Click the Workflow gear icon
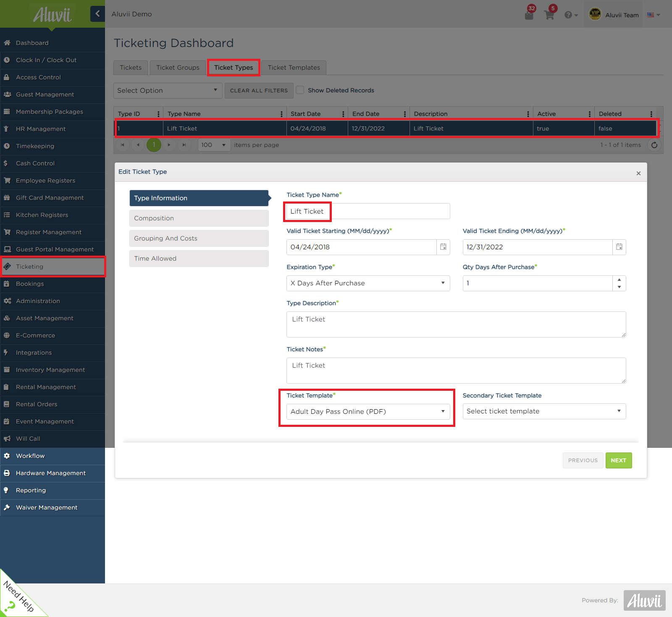Viewport: 672px width, 617px height. (7, 456)
